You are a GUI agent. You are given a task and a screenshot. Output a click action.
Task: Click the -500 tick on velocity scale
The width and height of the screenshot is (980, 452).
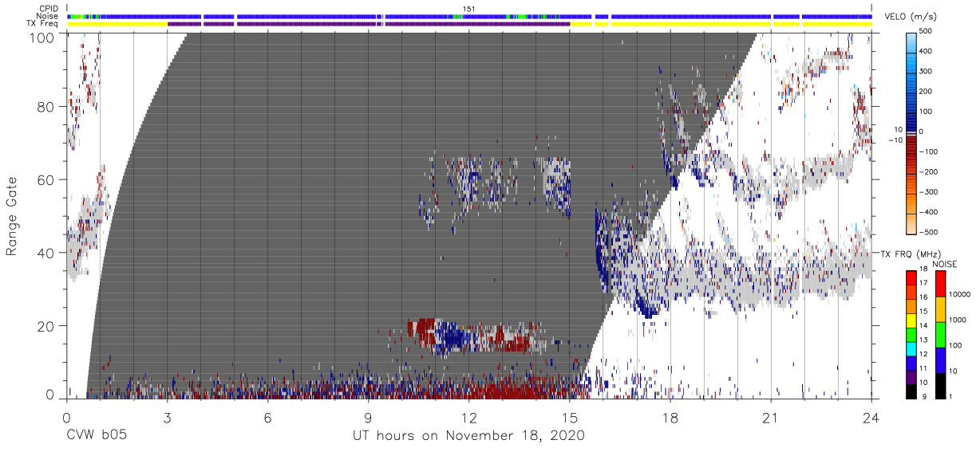pyautogui.click(x=931, y=232)
